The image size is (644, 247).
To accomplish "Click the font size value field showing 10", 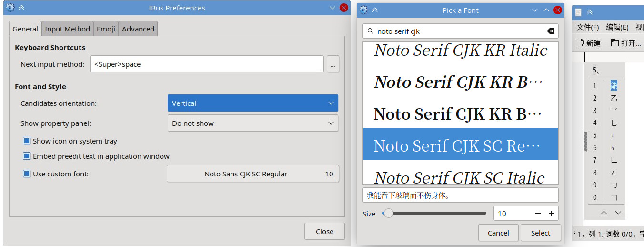I will click(x=513, y=214).
